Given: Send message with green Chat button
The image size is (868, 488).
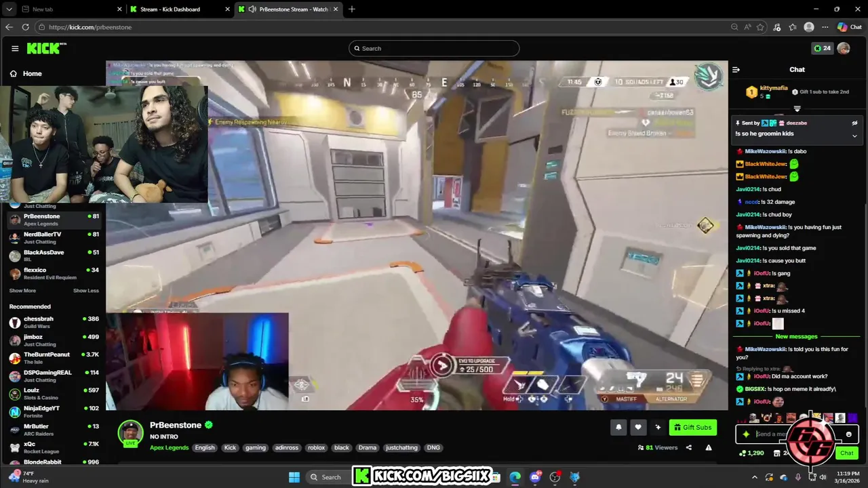Looking at the screenshot, I should [846, 453].
